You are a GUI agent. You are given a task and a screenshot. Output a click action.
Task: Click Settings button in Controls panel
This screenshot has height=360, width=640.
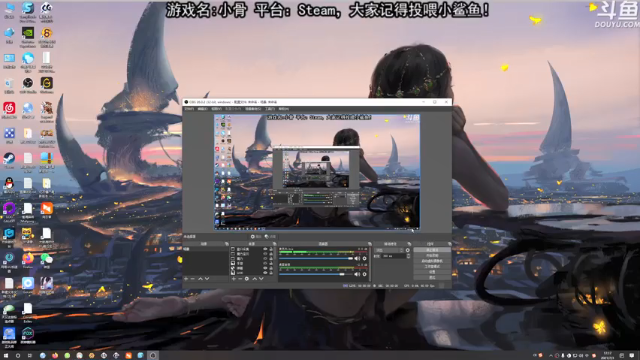pyautogui.click(x=432, y=272)
